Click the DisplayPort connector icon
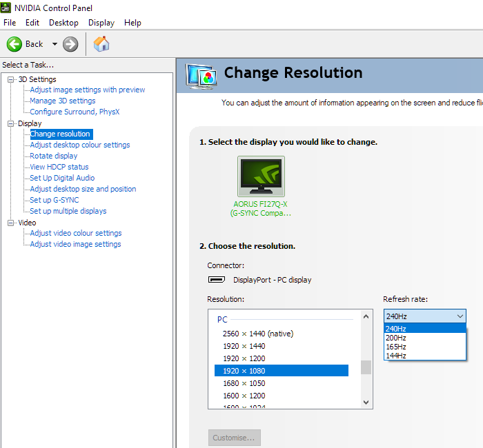This screenshot has height=448, width=483. (217, 279)
